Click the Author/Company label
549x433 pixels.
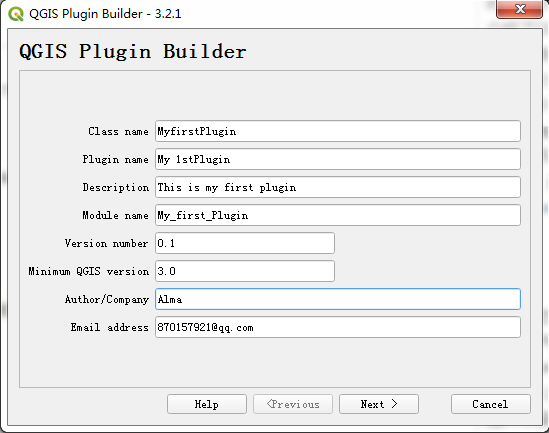107,300
